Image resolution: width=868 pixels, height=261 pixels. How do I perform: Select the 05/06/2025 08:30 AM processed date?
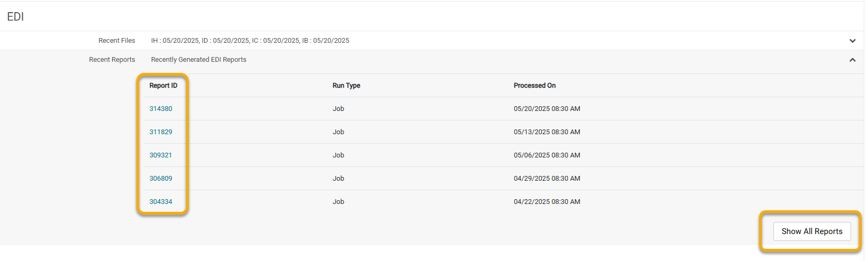(547, 155)
